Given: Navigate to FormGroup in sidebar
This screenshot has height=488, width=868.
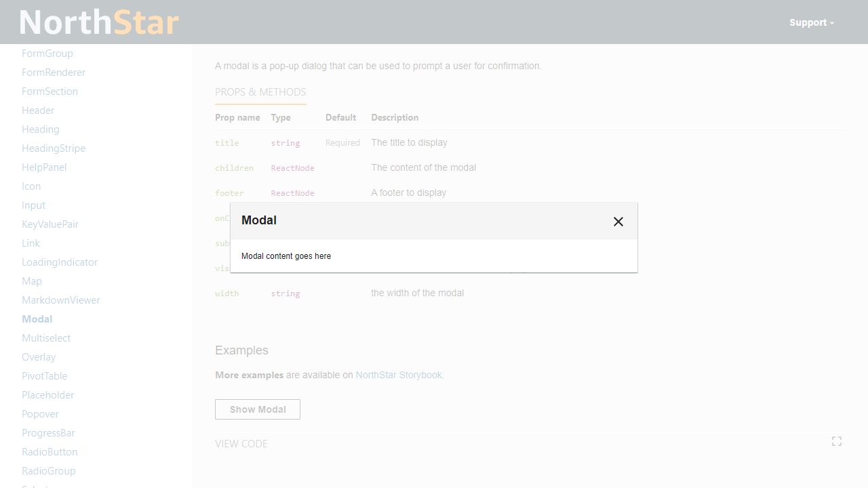Looking at the screenshot, I should pos(47,54).
